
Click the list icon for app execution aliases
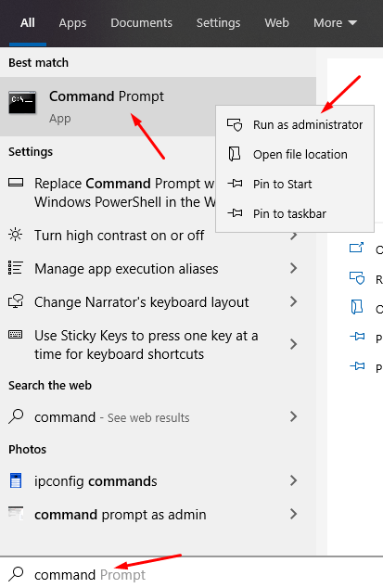(16, 268)
